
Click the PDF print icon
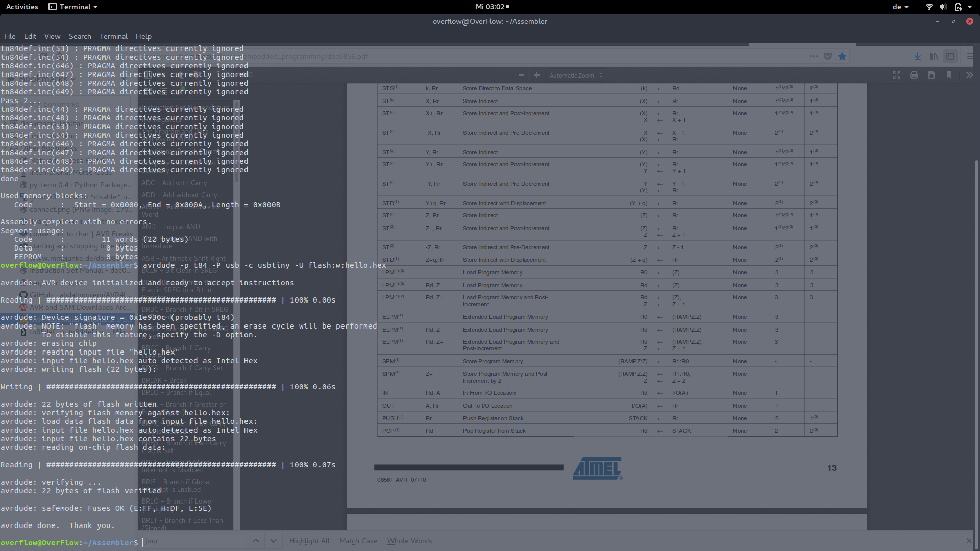[914, 75]
